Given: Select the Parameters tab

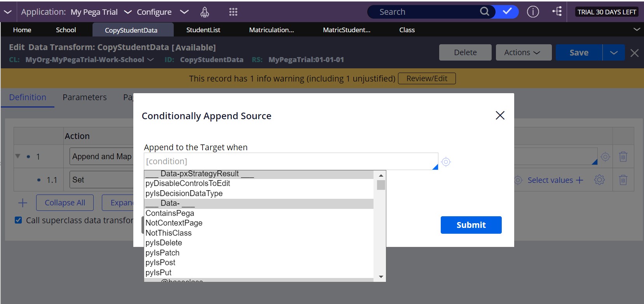Looking at the screenshot, I should [x=85, y=97].
